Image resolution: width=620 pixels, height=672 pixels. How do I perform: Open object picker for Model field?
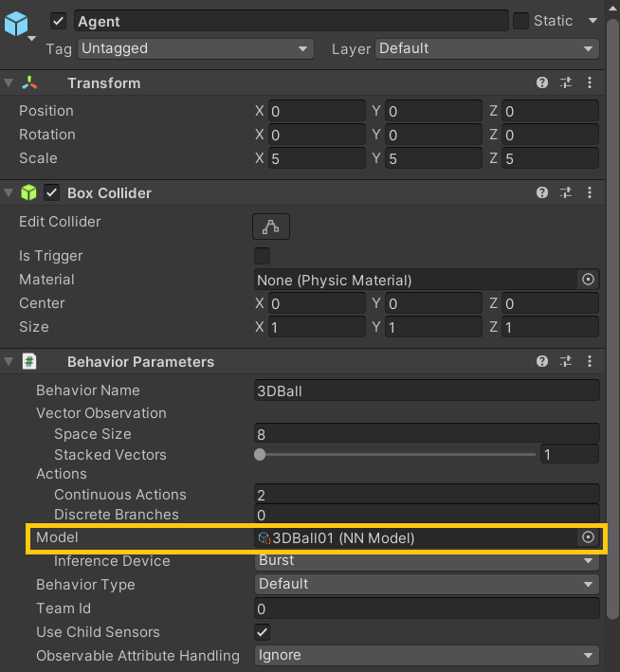coord(588,537)
